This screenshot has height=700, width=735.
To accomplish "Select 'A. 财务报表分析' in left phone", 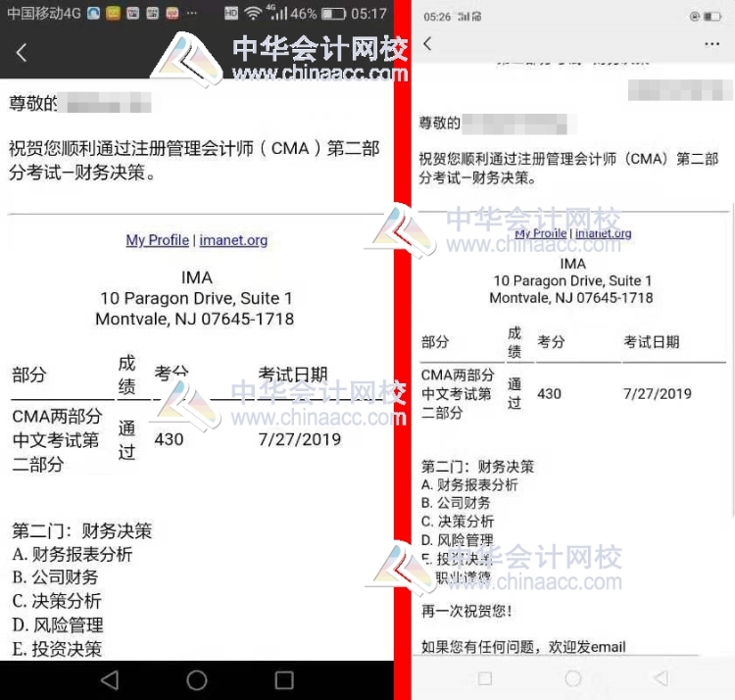I will tap(73, 554).
